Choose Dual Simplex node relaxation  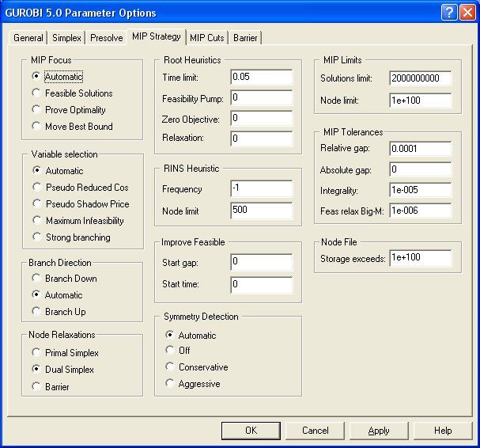62,370
